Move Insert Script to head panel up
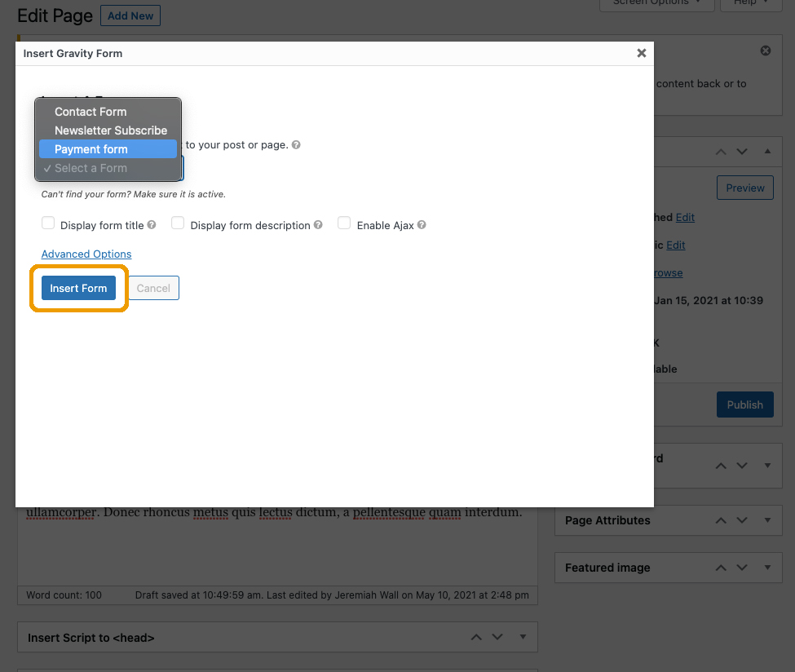 (476, 637)
